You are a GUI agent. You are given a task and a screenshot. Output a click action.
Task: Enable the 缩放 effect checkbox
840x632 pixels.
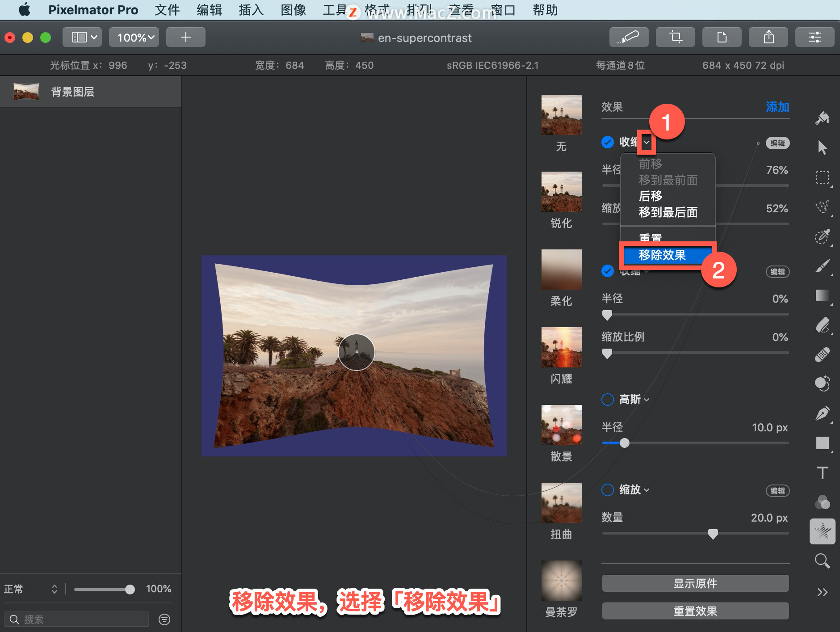click(608, 489)
